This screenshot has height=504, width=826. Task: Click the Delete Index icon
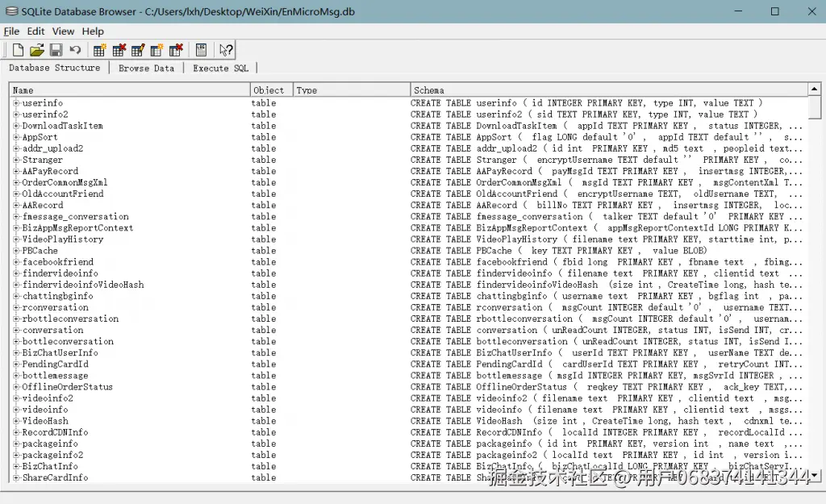coord(176,50)
